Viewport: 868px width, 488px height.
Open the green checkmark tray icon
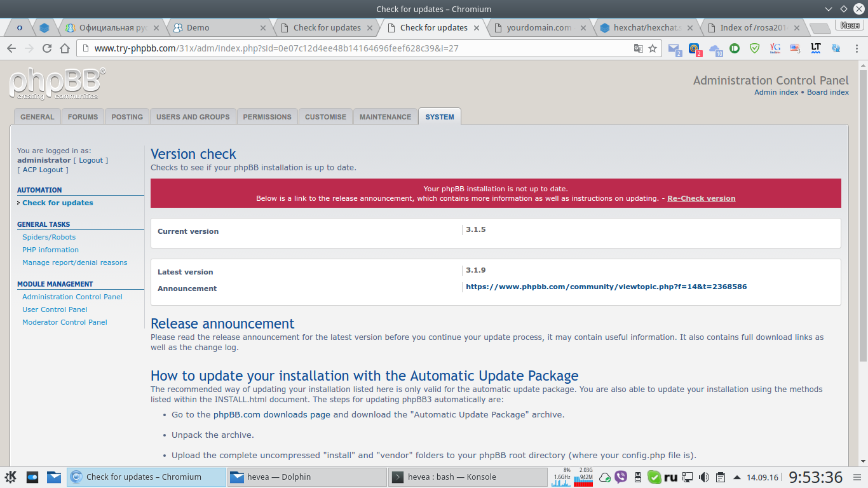click(654, 477)
